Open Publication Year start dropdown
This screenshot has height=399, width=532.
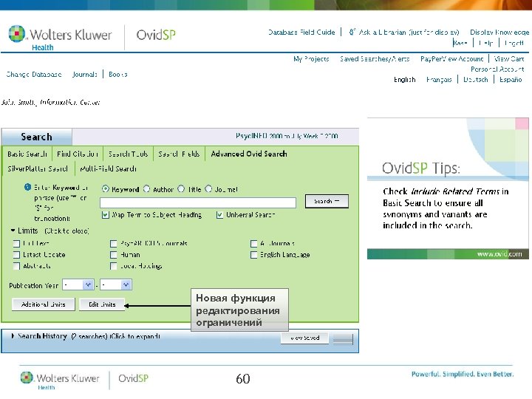point(78,285)
